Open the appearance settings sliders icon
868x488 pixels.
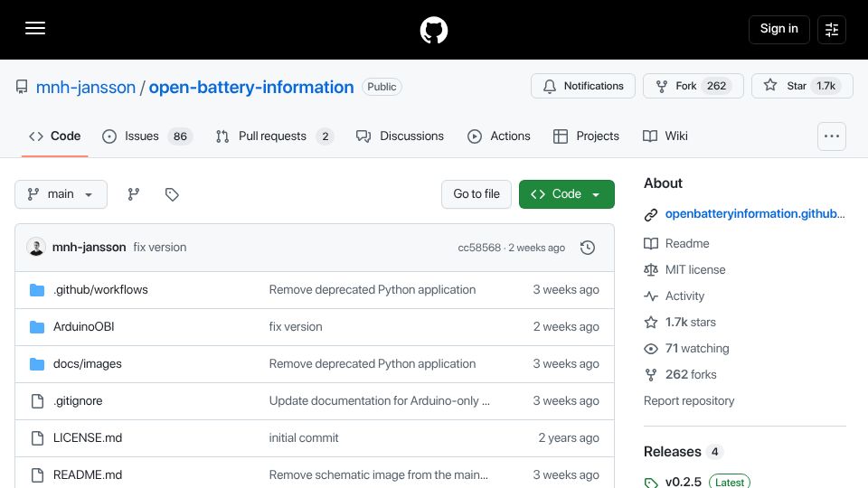coord(832,29)
